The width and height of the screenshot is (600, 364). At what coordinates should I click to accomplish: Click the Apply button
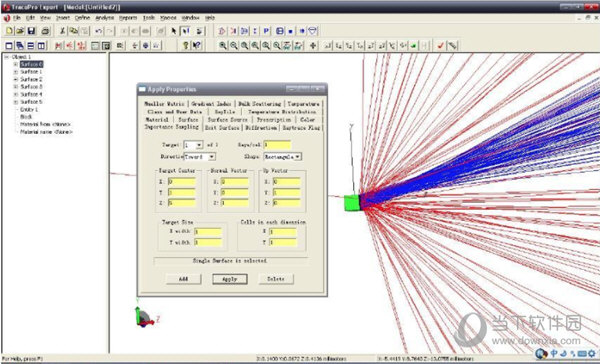230,279
